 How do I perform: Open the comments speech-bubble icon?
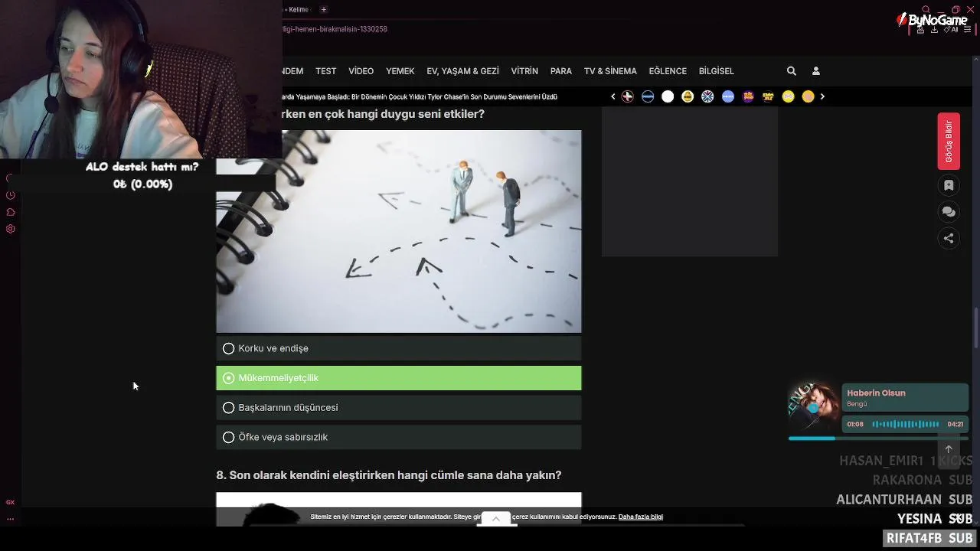coord(949,212)
